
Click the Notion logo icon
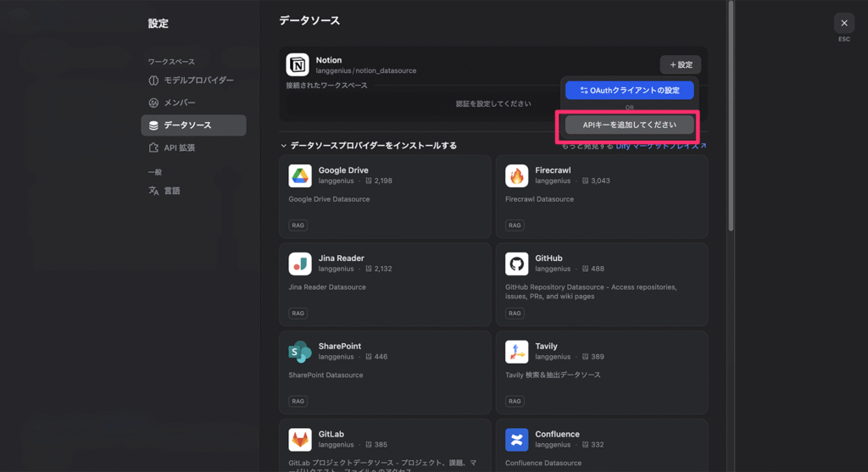click(298, 65)
